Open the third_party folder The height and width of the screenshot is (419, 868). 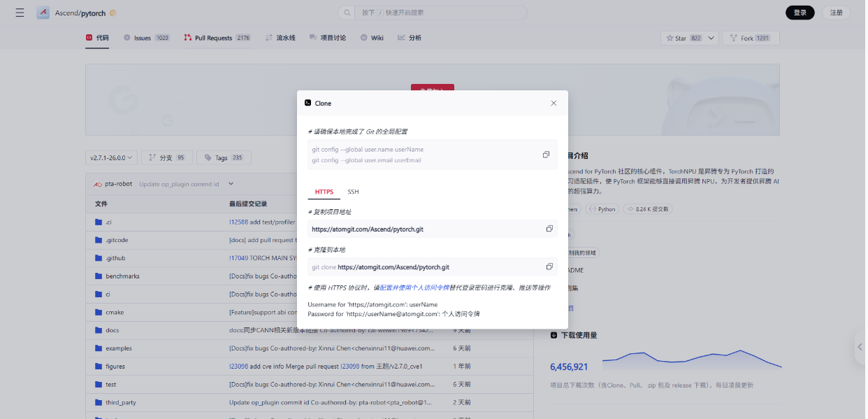[121, 403]
